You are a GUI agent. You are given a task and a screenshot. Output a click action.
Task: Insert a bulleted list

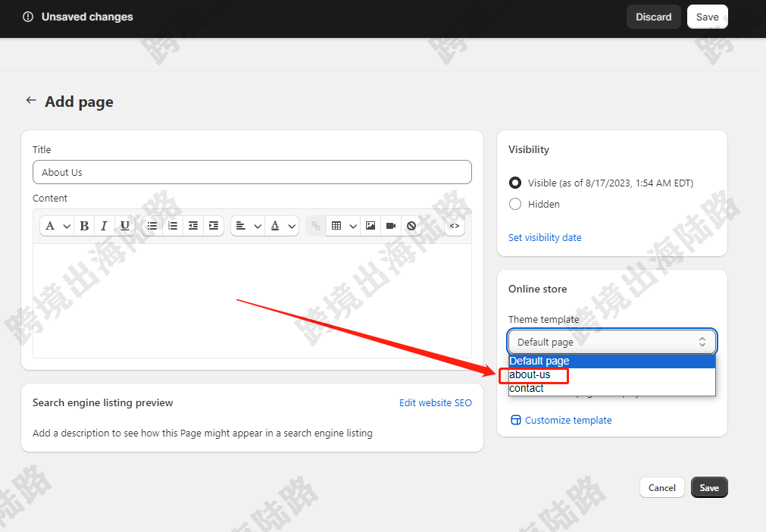coord(152,226)
